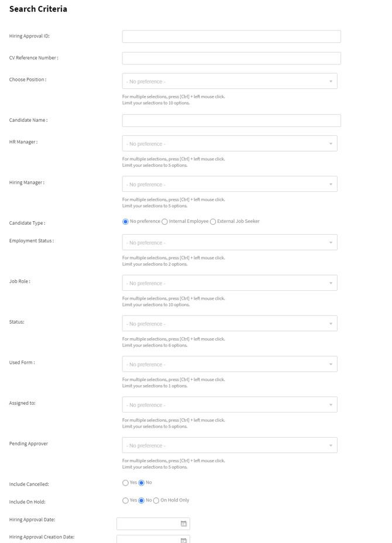Open the Hiring Approval Date calendar icon
The height and width of the screenshot is (543, 392).
pyautogui.click(x=184, y=524)
